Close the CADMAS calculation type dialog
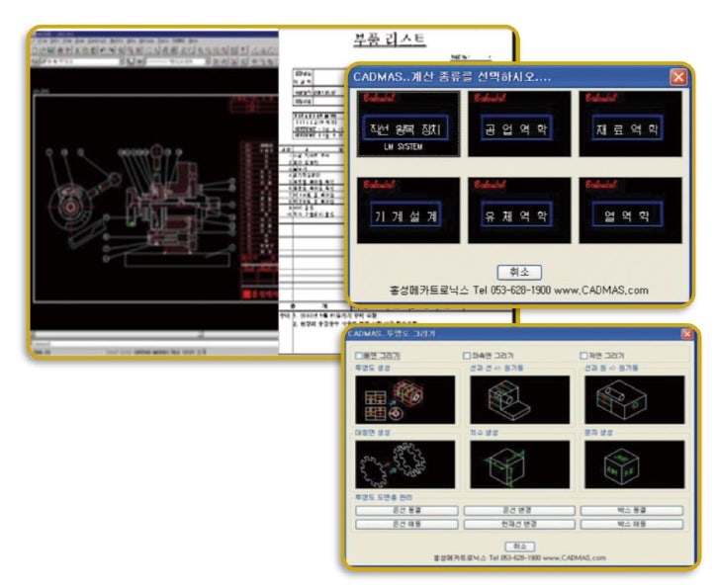 point(678,77)
